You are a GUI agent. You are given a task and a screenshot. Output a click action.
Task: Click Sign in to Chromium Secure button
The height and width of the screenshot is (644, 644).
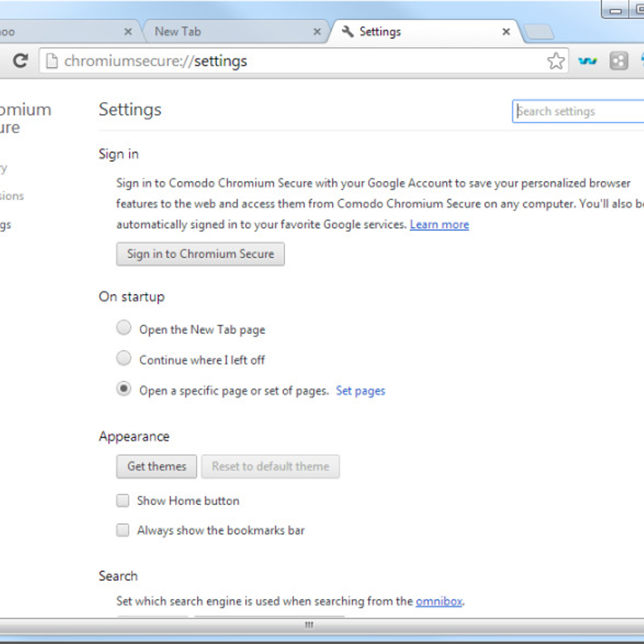coord(200,254)
